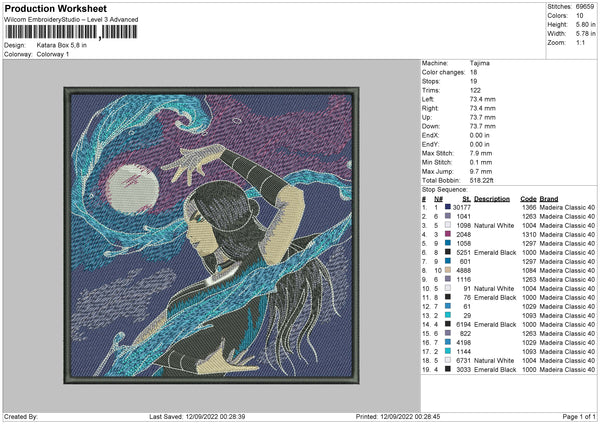Click 'Emerald Black' in stop row 11
600x424 pixels.
tap(495, 297)
